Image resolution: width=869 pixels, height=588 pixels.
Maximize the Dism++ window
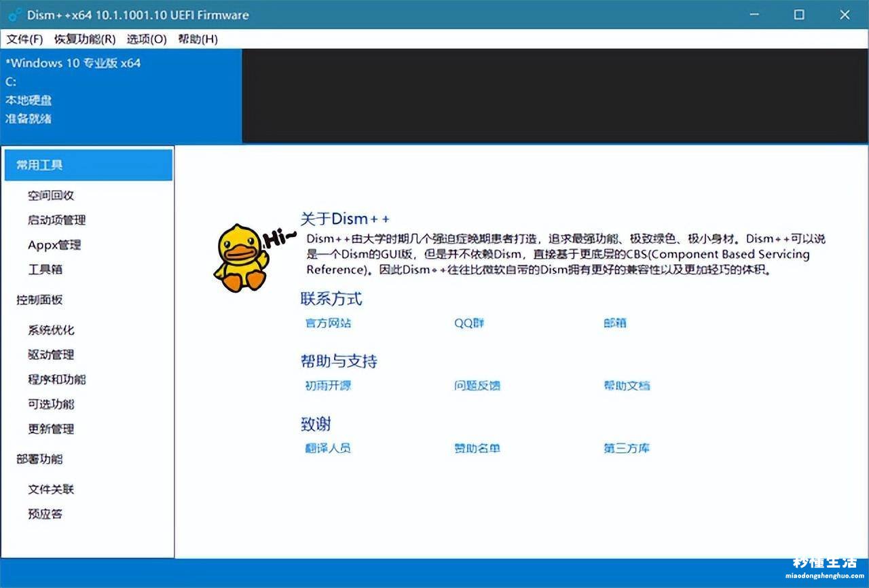[799, 14]
